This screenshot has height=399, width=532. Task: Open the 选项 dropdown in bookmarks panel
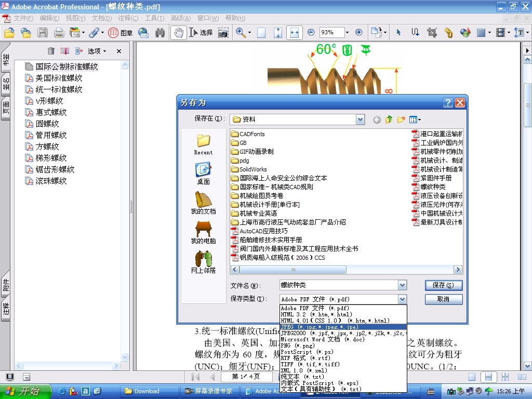coord(97,51)
